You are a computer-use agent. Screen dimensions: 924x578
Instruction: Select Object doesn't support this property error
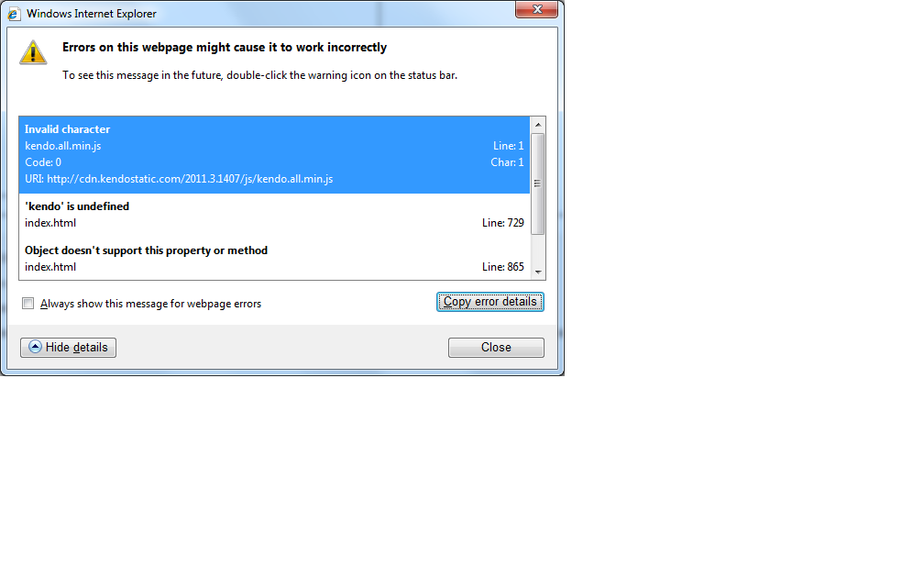(274, 259)
